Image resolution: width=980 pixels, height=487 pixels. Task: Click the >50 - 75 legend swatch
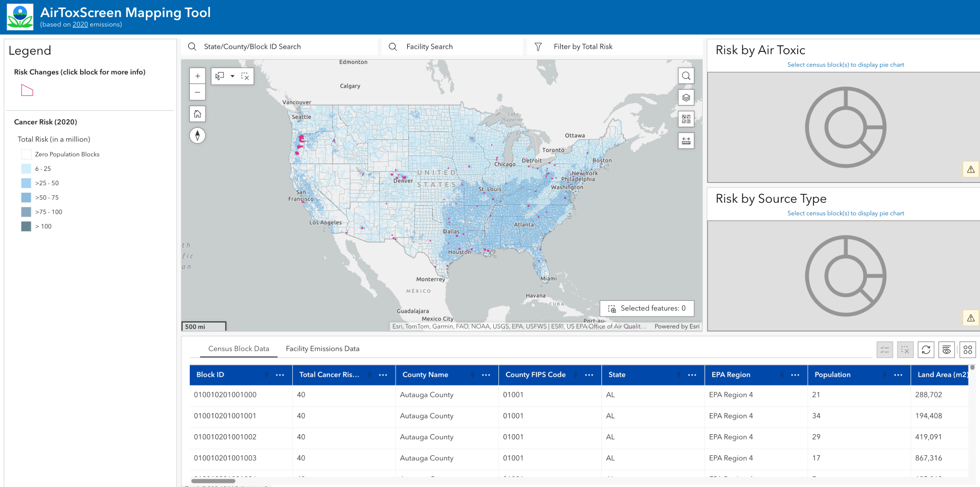point(26,198)
